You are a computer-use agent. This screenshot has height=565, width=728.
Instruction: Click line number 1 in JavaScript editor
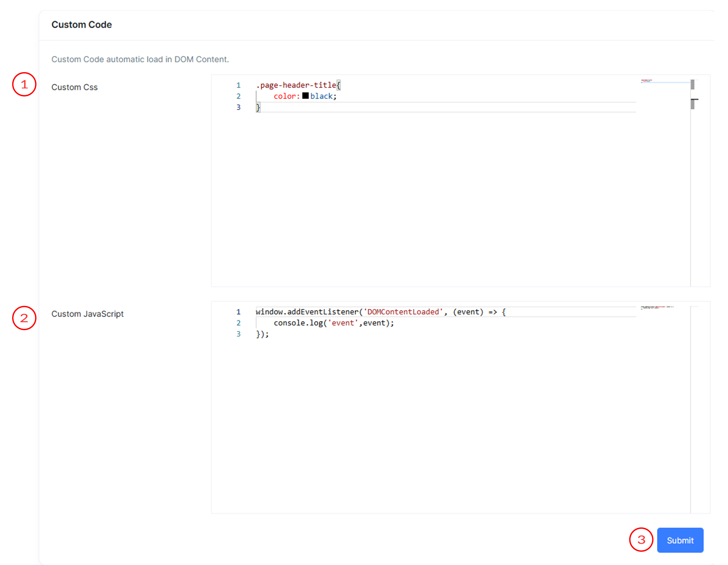click(238, 312)
